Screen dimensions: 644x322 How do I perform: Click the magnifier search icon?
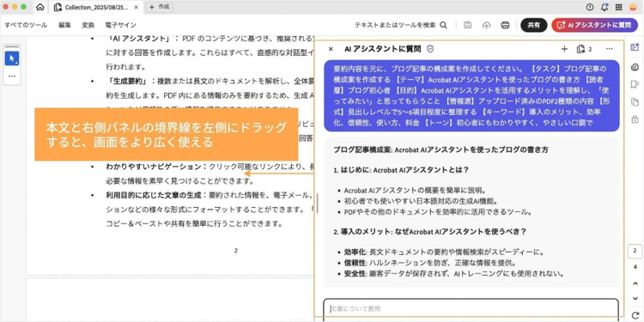(444, 25)
